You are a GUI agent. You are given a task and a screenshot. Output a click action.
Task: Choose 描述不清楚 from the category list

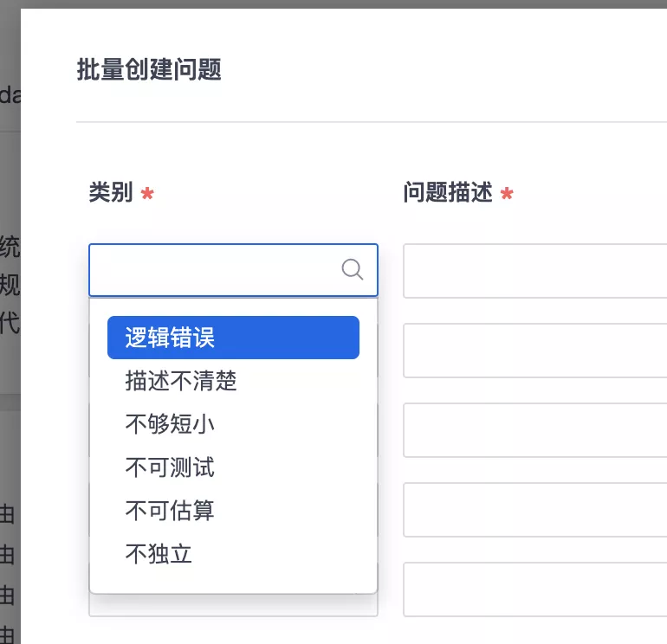(233, 381)
